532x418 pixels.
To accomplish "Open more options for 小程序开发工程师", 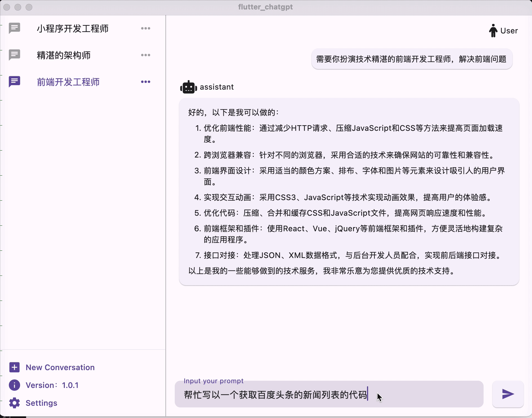I will [x=146, y=28].
